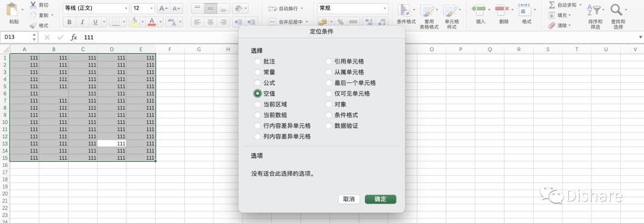Select the 列内容差异单元格 radio option

[257, 137]
